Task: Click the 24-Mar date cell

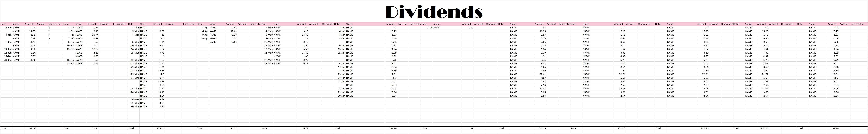Action: [134, 78]
